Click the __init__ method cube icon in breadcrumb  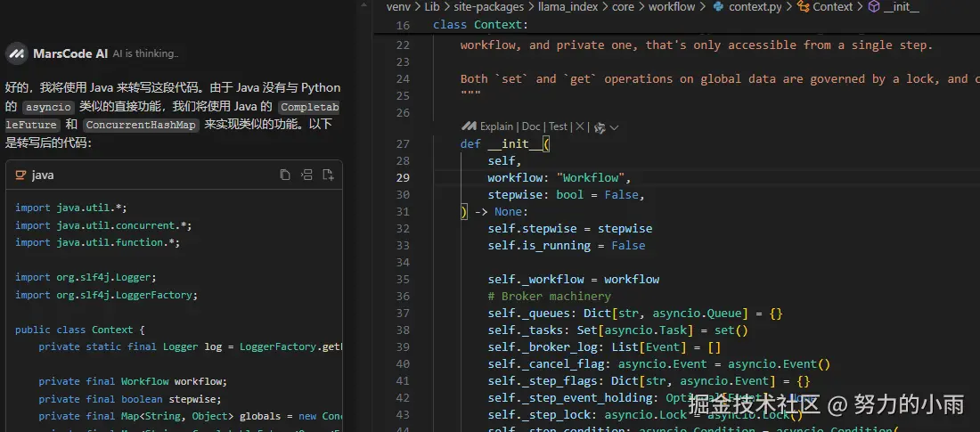coord(874,7)
